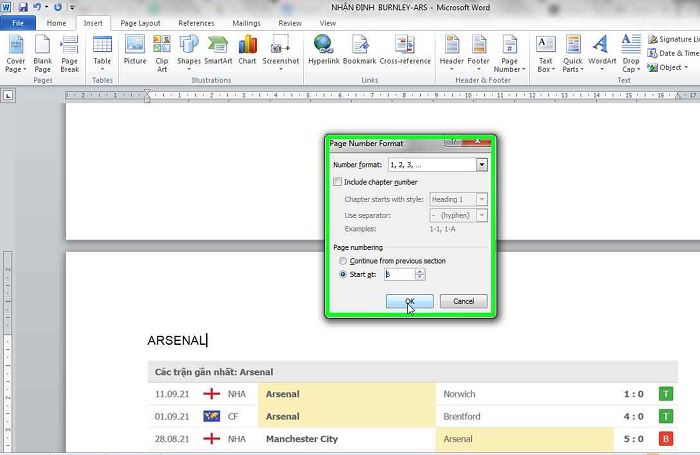700x455 pixels.
Task: Insert a Blank Page
Action: (x=42, y=54)
